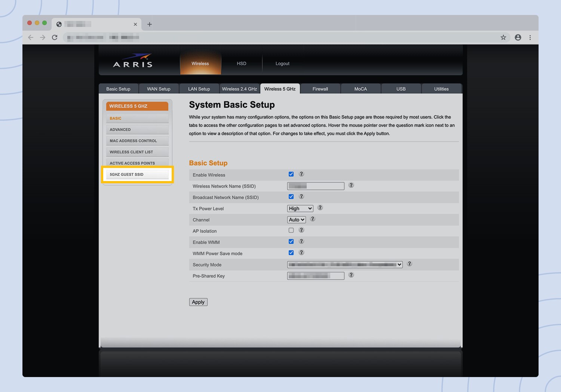Viewport: 561px width, 392px height.
Task: Click the 'WIRELESS 5 GHZ' sidebar header
Action: coord(137,106)
